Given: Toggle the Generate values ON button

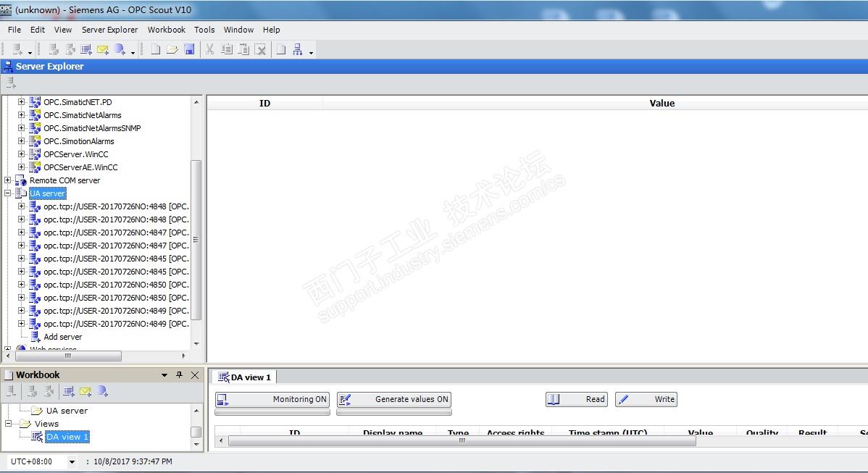Looking at the screenshot, I should (x=394, y=399).
